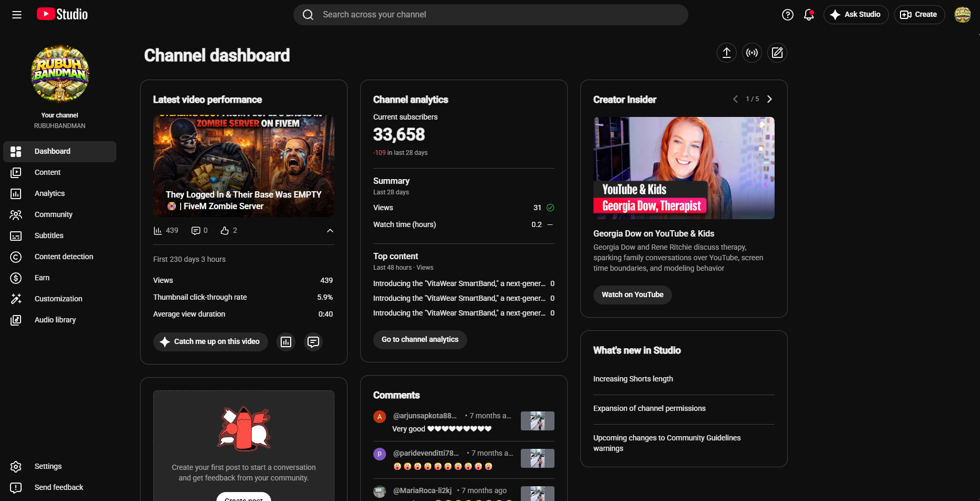Click Watch on YouTube button

point(632,295)
